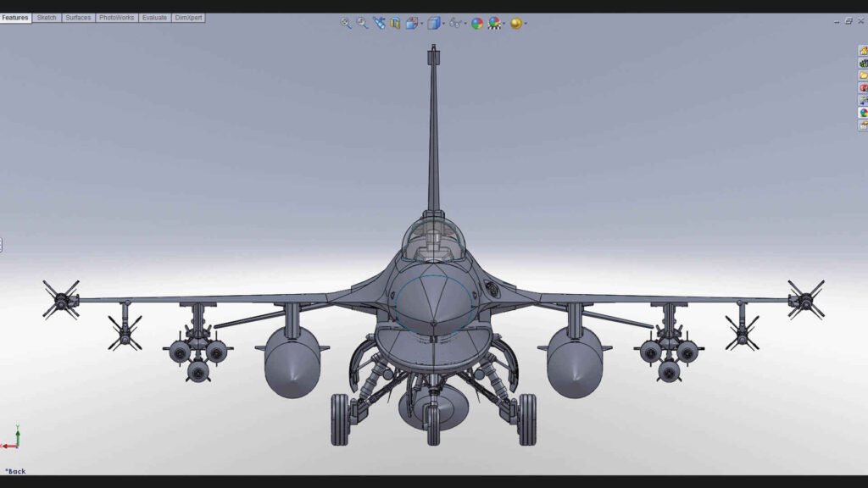Select the Zoom to Area tool

click(x=362, y=23)
